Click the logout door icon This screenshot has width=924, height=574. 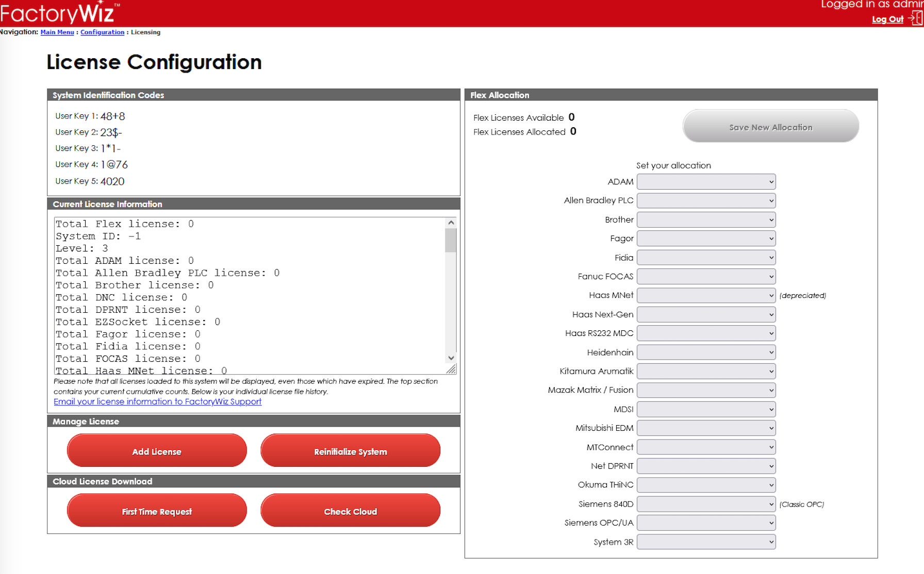915,19
